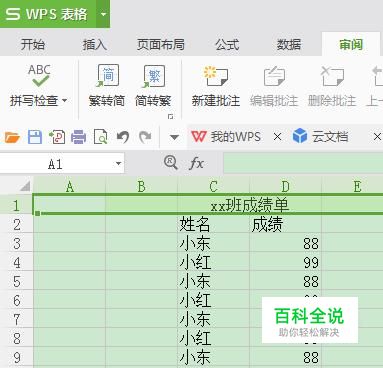The height and width of the screenshot is (368, 383).
Task: Select the 成绩 header cell
Action: click(x=285, y=224)
